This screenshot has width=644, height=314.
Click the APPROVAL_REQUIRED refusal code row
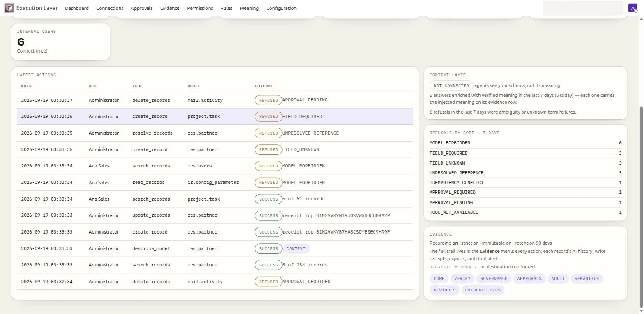pyautogui.click(x=525, y=193)
